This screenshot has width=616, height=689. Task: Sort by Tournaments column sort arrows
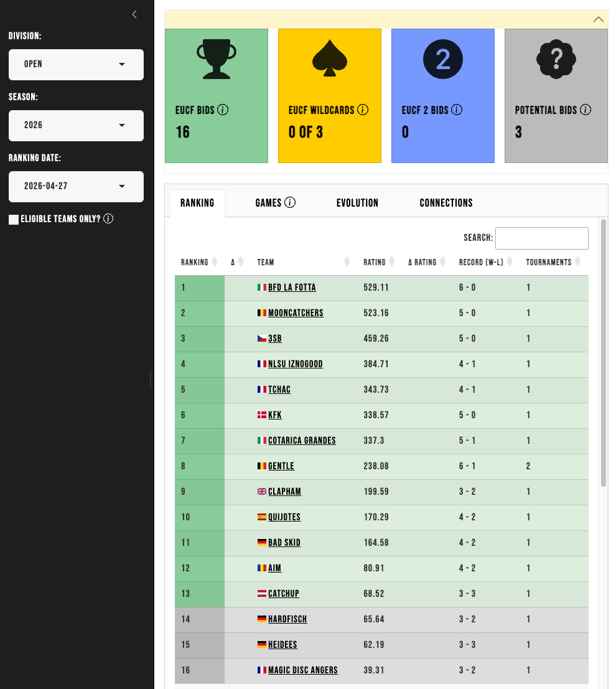tap(578, 262)
